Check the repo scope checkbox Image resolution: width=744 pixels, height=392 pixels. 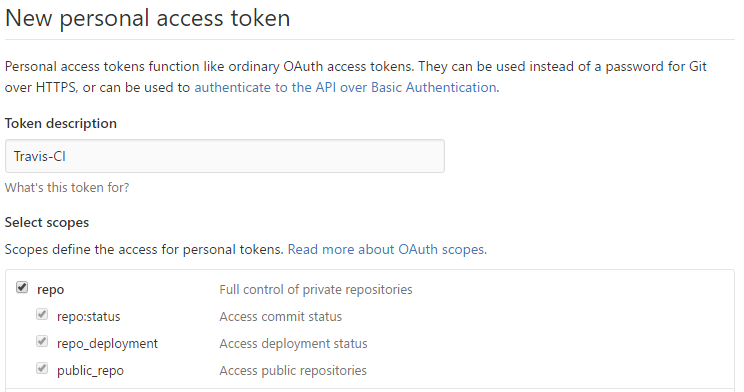pyautogui.click(x=22, y=287)
